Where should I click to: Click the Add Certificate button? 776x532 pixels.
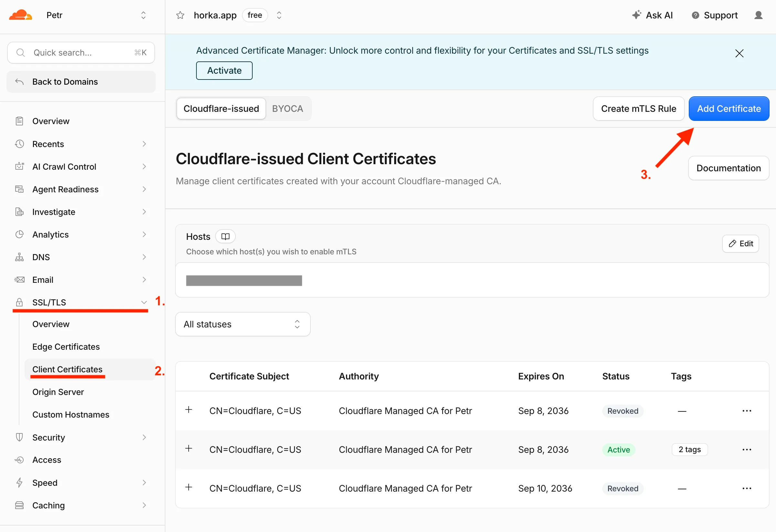tap(729, 109)
